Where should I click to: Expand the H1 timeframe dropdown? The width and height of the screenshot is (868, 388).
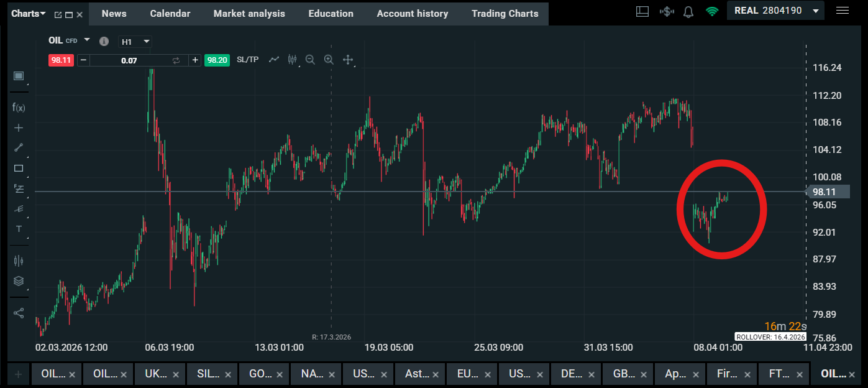tap(135, 42)
